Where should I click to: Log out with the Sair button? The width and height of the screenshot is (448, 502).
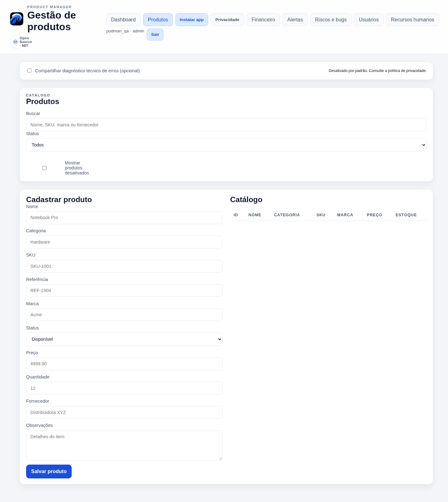155,35
